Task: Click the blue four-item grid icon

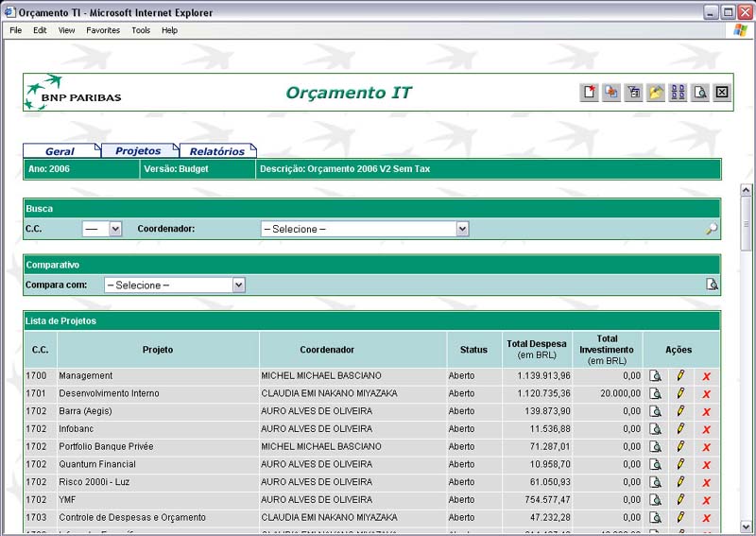Action: 678,92
